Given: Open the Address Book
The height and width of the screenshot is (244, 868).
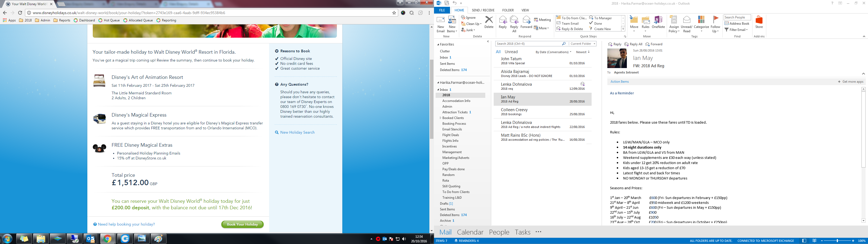Looking at the screenshot, I should [737, 24].
